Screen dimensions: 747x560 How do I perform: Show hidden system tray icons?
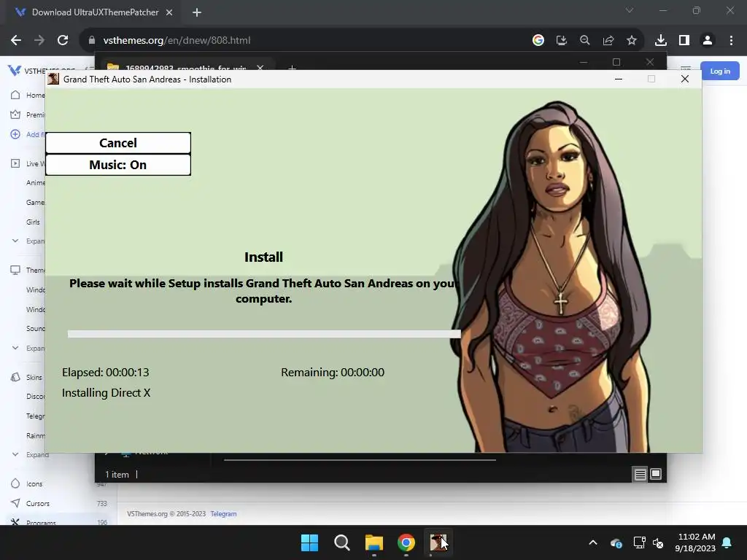pos(593,542)
